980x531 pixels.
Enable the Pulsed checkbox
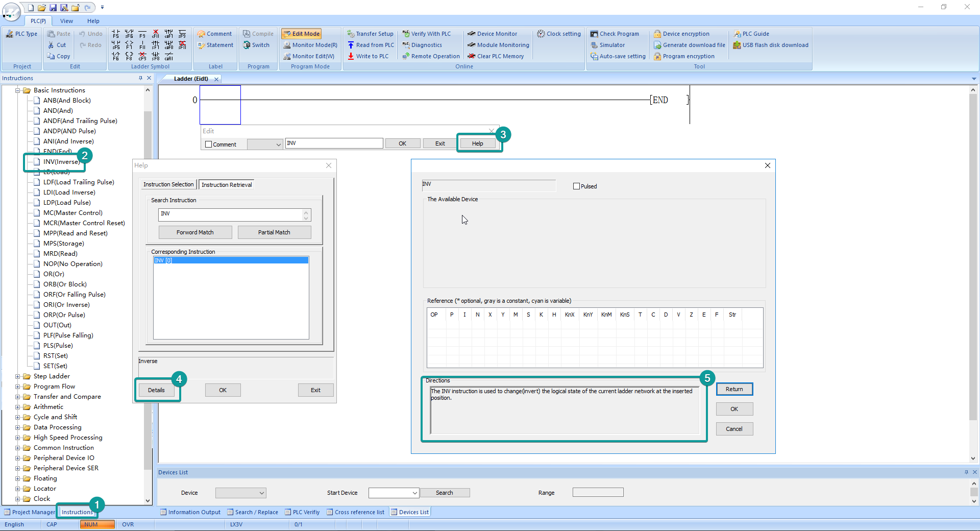(x=577, y=186)
